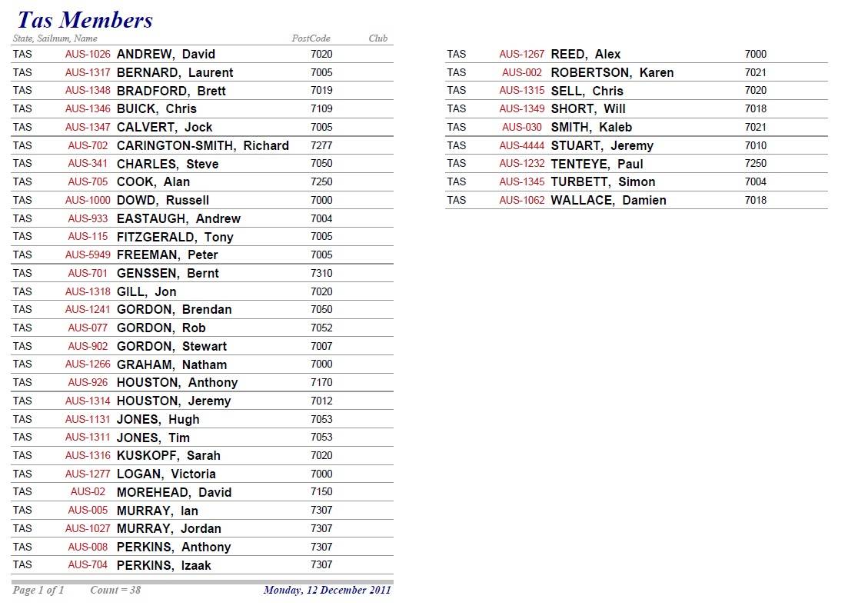This screenshot has width=868, height=609.
Task: Click the Page 1 of 1 footer
Action: point(38,591)
